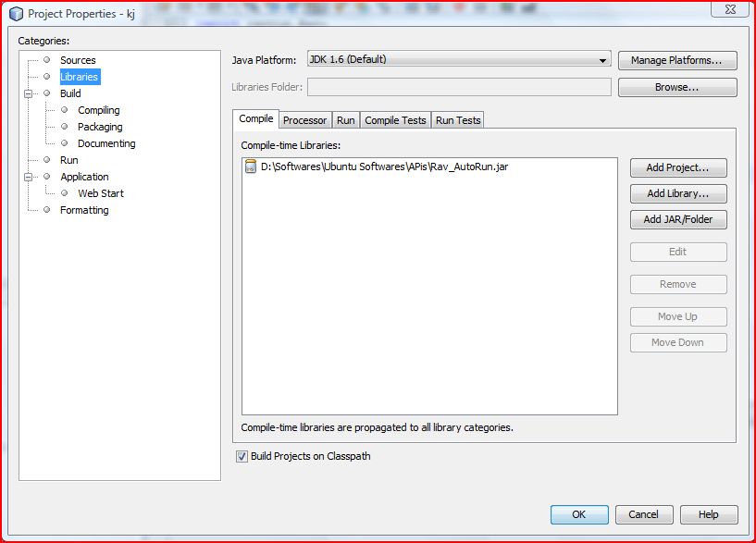Viewport: 756px width, 543px height.
Task: Open the Run Tests tab
Action: pos(458,120)
